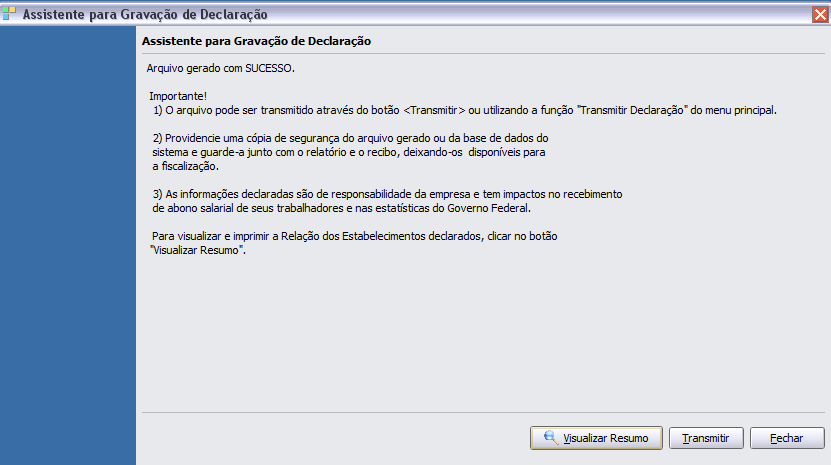The height and width of the screenshot is (465, 831).
Task: Click the line starting '1) O arquivo pode ser transmitido'
Action: (x=465, y=110)
